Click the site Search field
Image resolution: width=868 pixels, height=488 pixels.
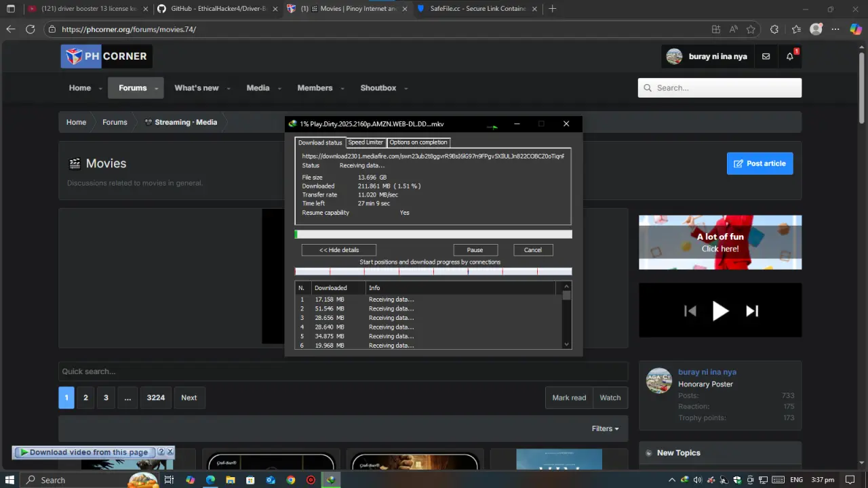(x=719, y=88)
